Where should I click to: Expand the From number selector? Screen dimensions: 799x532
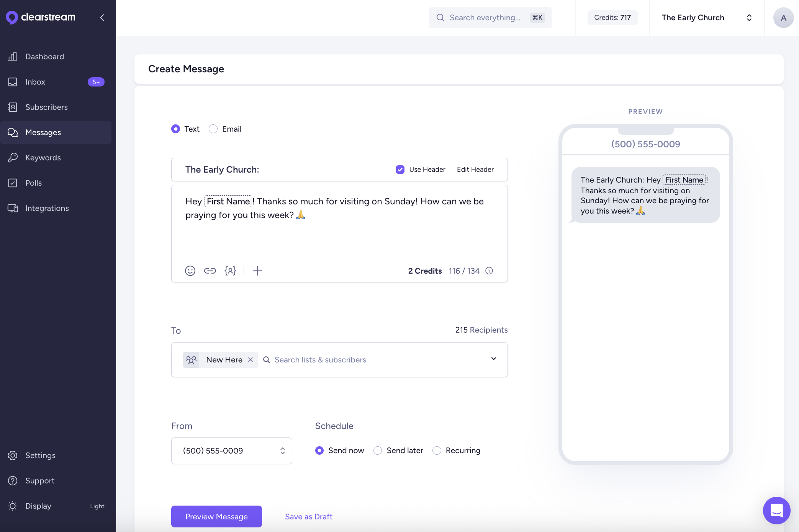point(283,450)
